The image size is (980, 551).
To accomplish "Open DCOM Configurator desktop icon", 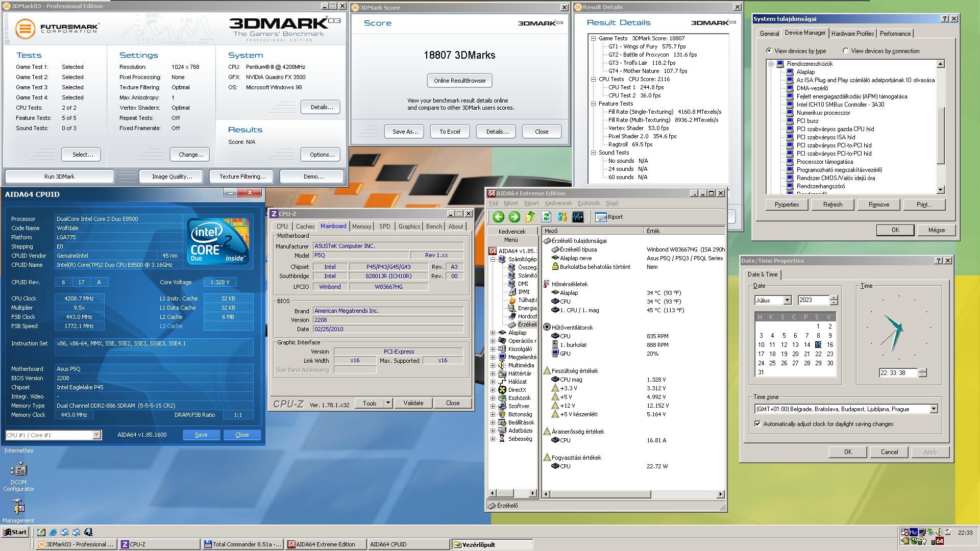I will (19, 476).
